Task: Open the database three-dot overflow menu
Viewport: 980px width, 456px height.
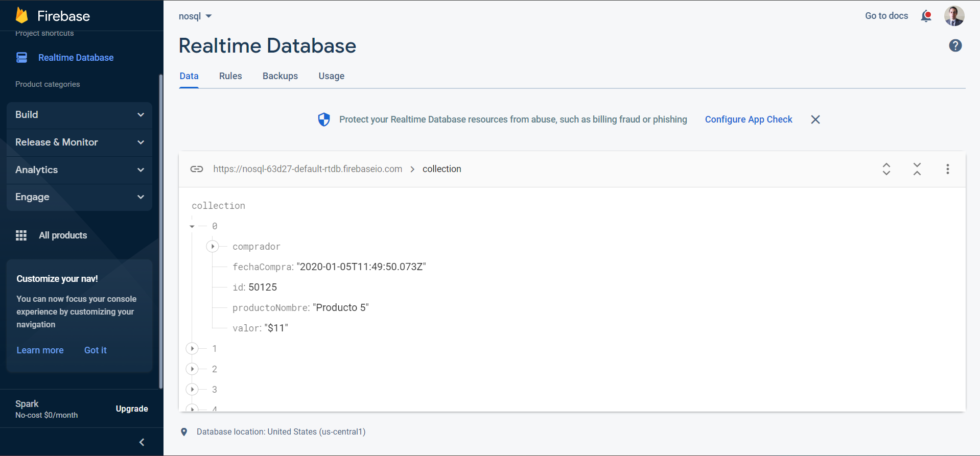Action: pyautogui.click(x=947, y=169)
